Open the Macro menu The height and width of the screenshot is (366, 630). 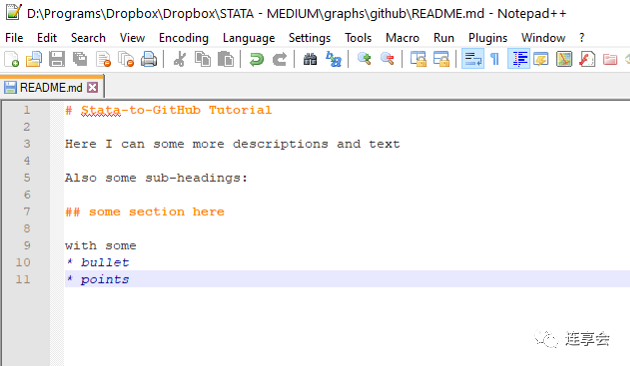[402, 38]
